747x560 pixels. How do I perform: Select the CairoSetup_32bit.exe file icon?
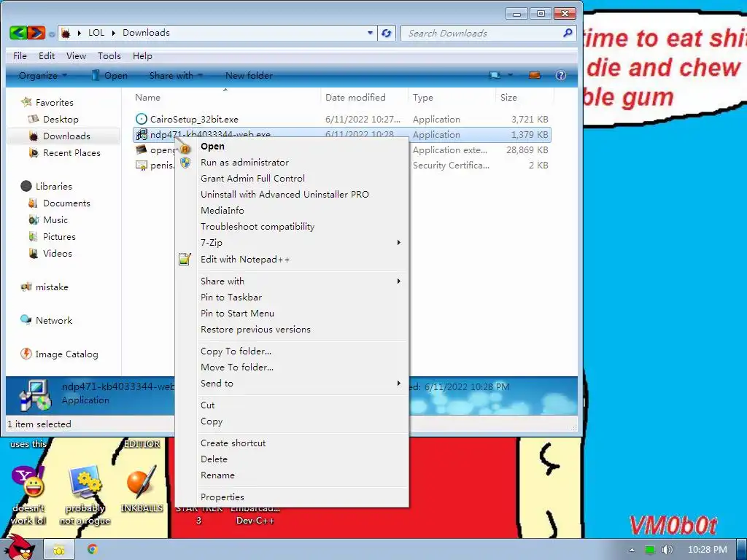(x=142, y=119)
